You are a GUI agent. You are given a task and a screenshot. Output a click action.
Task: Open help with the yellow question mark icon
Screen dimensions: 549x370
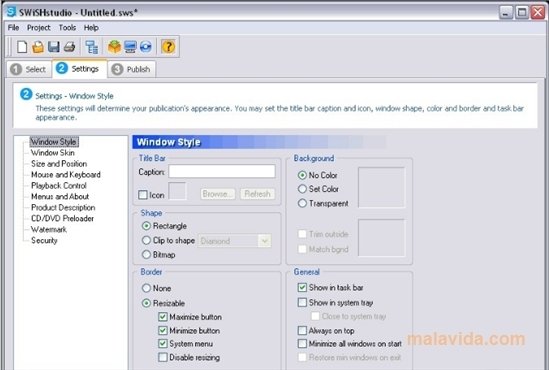pyautogui.click(x=168, y=47)
